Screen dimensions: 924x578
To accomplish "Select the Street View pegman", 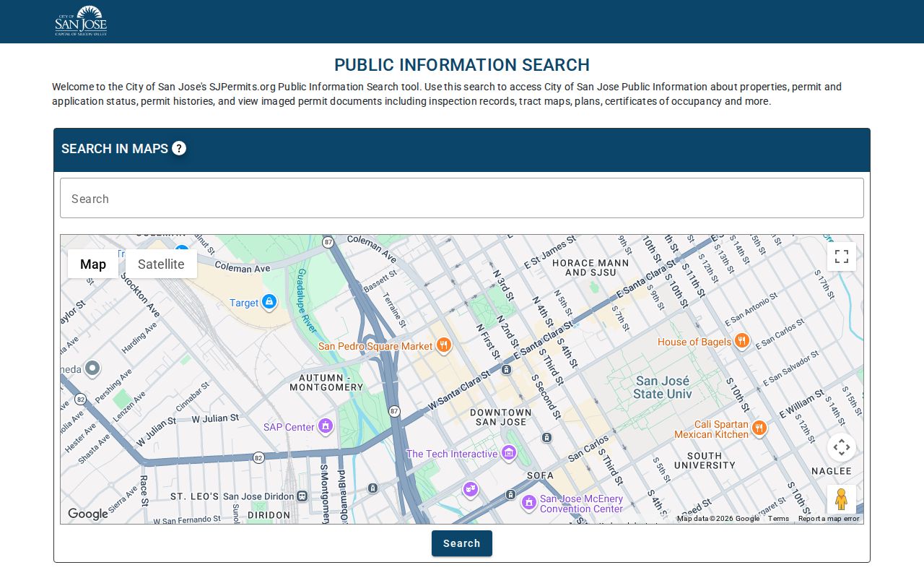I will tap(842, 499).
